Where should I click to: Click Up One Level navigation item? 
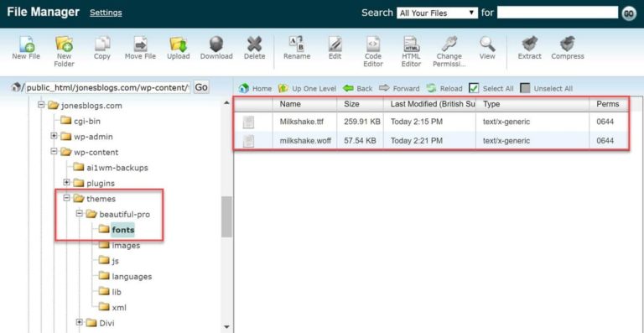(x=307, y=88)
